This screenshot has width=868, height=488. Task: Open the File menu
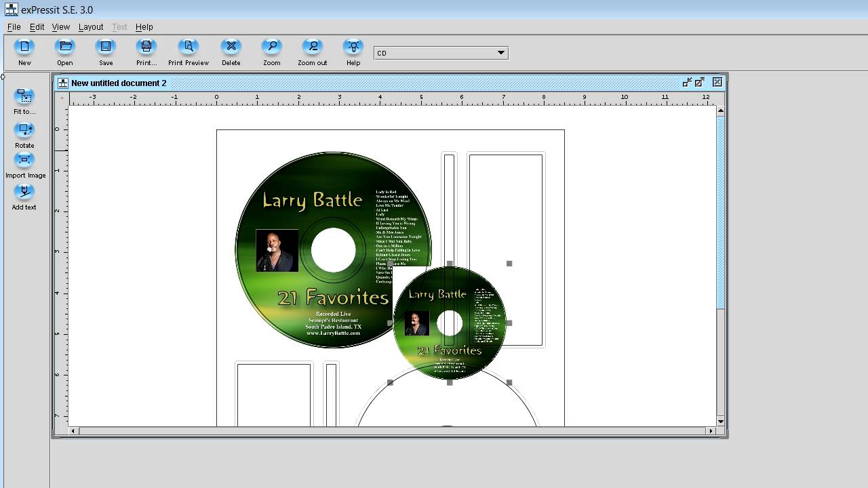pos(14,27)
